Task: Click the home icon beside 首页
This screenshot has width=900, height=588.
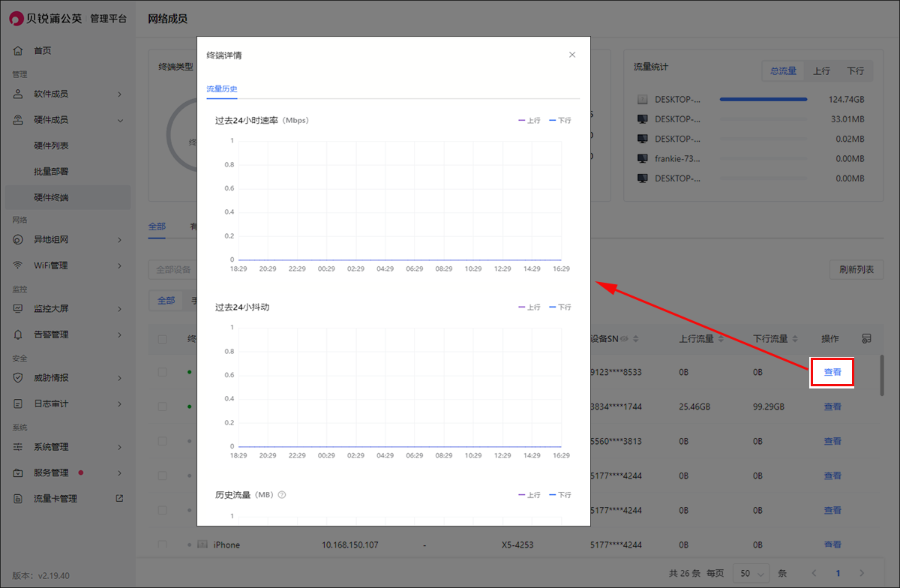Action: pos(19,51)
